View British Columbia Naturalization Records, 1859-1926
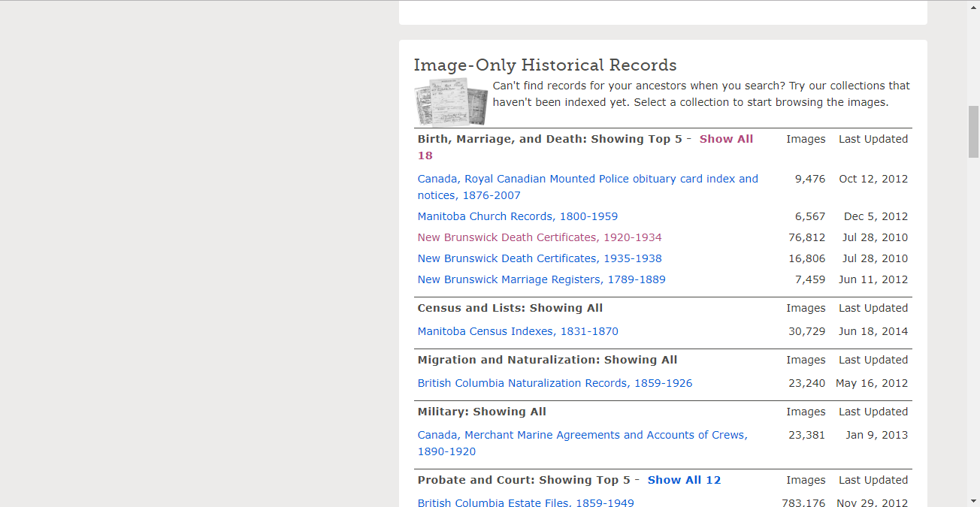Screen dimensions: 980x507 coord(555,383)
